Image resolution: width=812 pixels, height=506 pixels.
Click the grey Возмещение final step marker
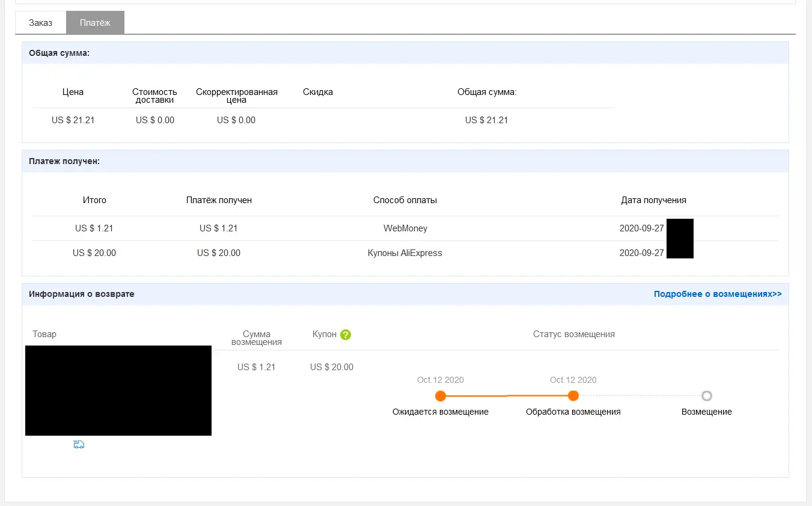707,396
